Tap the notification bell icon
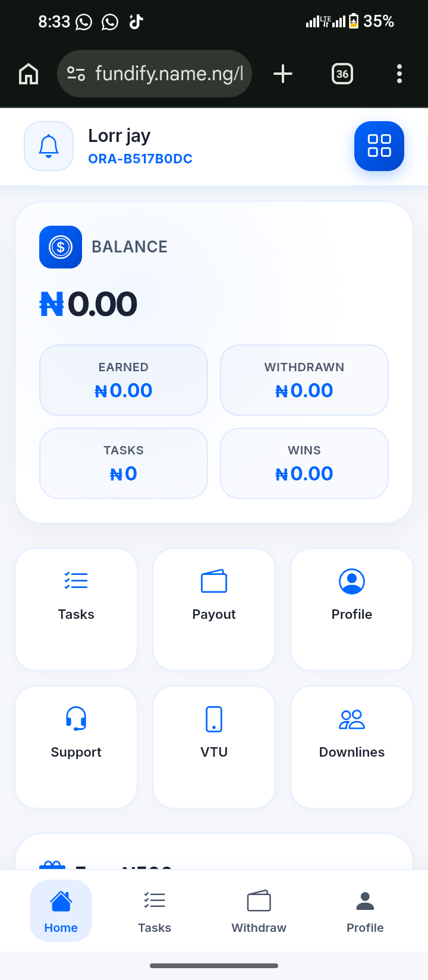 pyautogui.click(x=49, y=146)
